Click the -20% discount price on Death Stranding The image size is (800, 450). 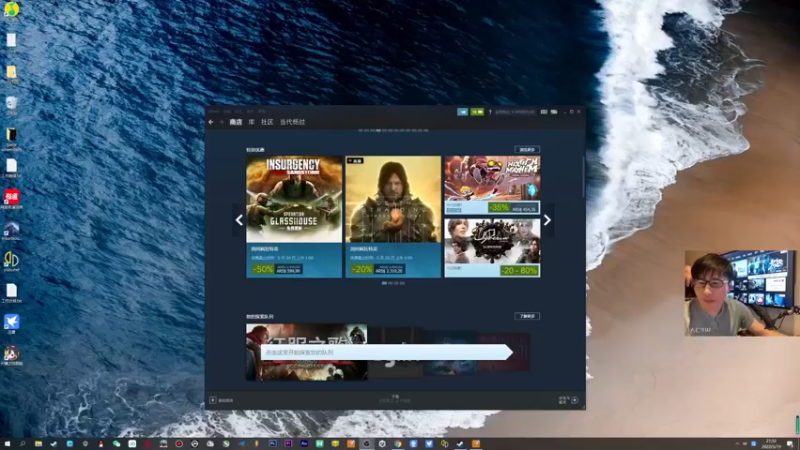[378, 269]
